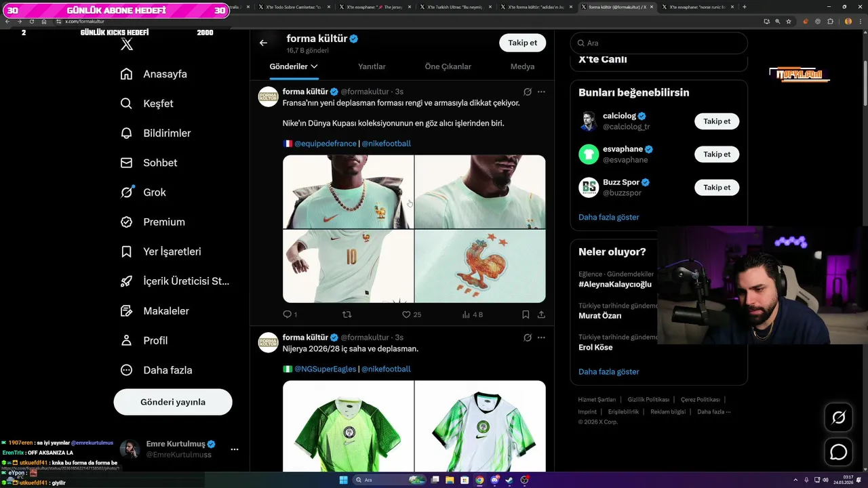Open Profil page
Screen dimensions: 868x488
tap(144, 340)
